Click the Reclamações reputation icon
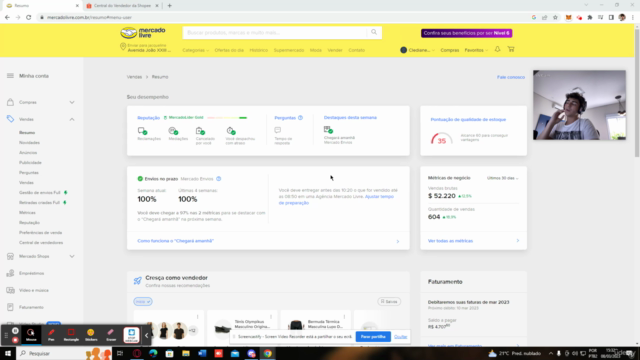640x360 pixels. click(142, 131)
